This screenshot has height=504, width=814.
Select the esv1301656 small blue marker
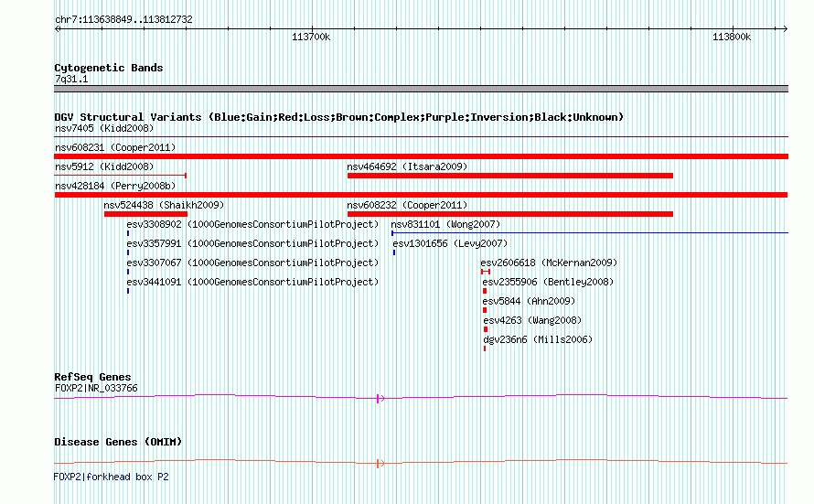(394, 252)
